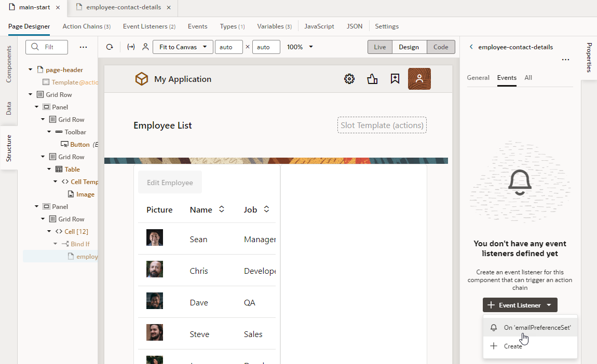Open the properties pane three-dot menu
The height and width of the screenshot is (364, 597).
[565, 60]
